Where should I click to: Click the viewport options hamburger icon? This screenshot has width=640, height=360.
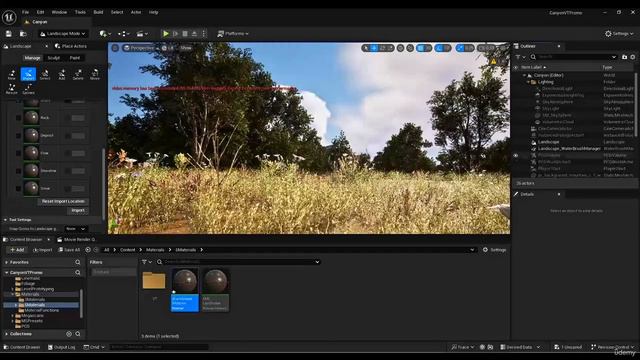coord(116,48)
